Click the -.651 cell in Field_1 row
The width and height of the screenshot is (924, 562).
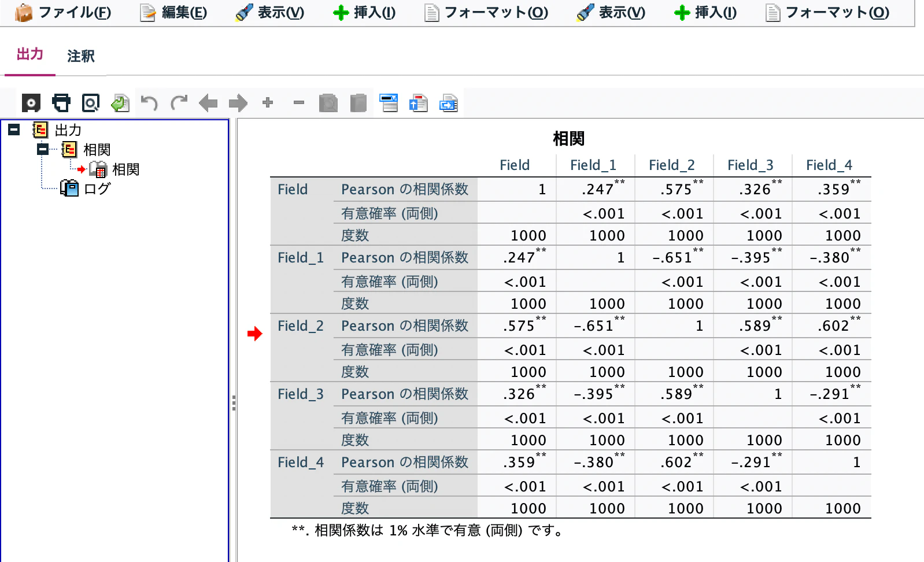(674, 257)
